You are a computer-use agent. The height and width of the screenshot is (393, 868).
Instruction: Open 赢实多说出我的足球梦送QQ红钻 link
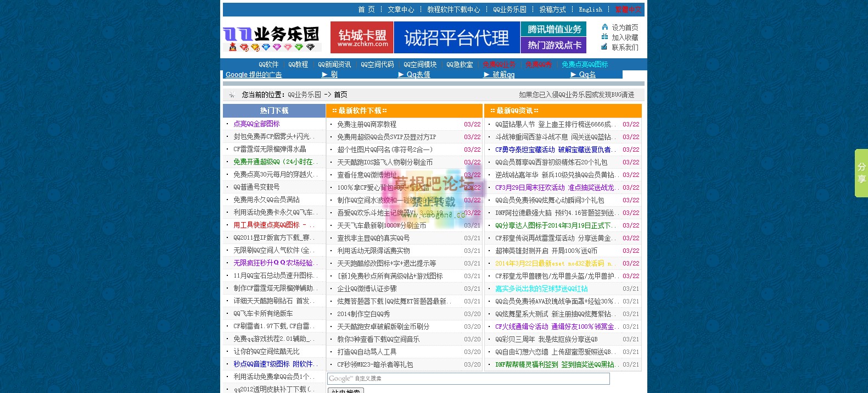pos(541,289)
